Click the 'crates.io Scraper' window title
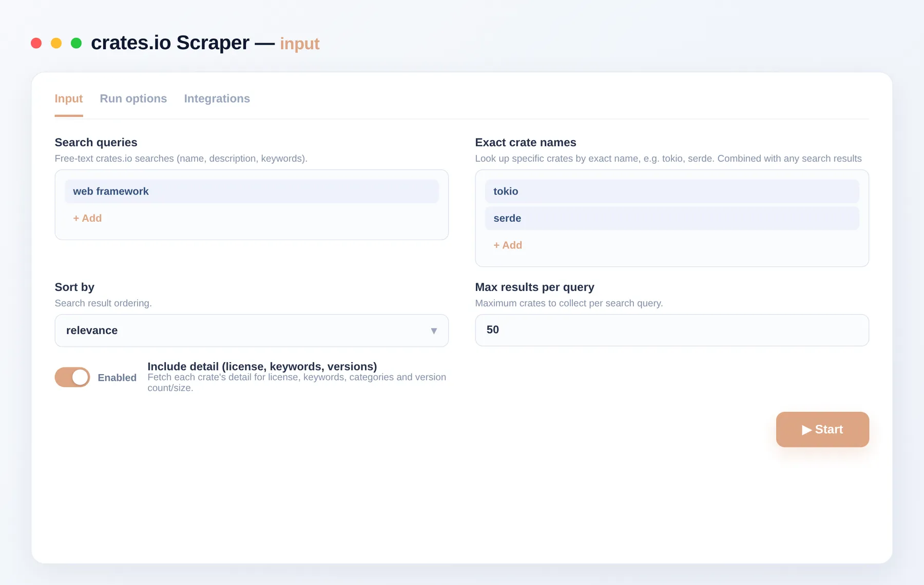924x585 pixels. point(170,43)
